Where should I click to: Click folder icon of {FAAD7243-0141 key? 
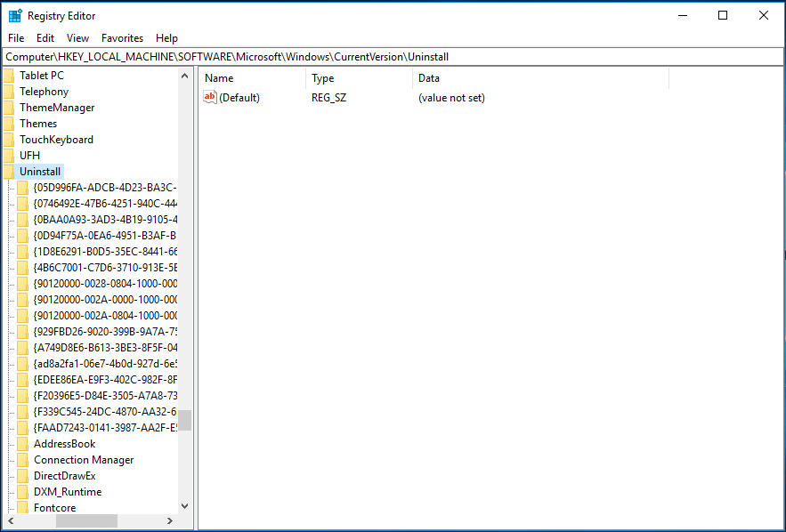pyautogui.click(x=22, y=428)
